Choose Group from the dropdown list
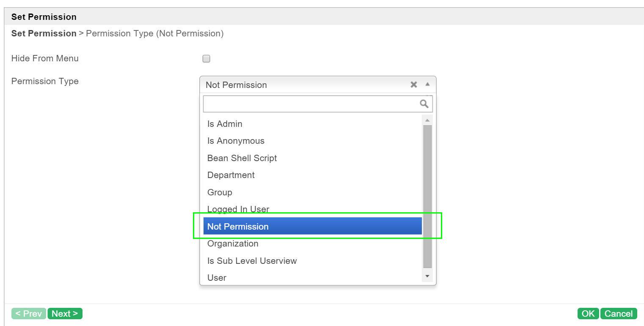644x326 pixels. click(313, 192)
